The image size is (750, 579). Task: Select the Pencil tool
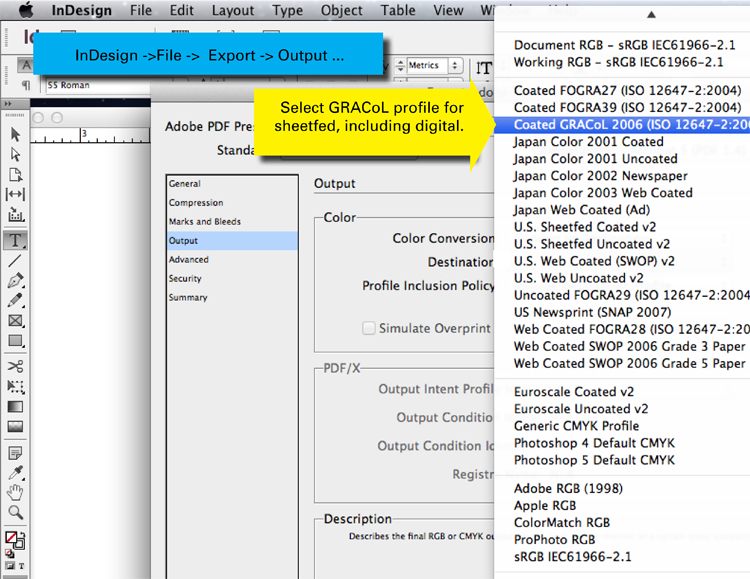[15, 301]
